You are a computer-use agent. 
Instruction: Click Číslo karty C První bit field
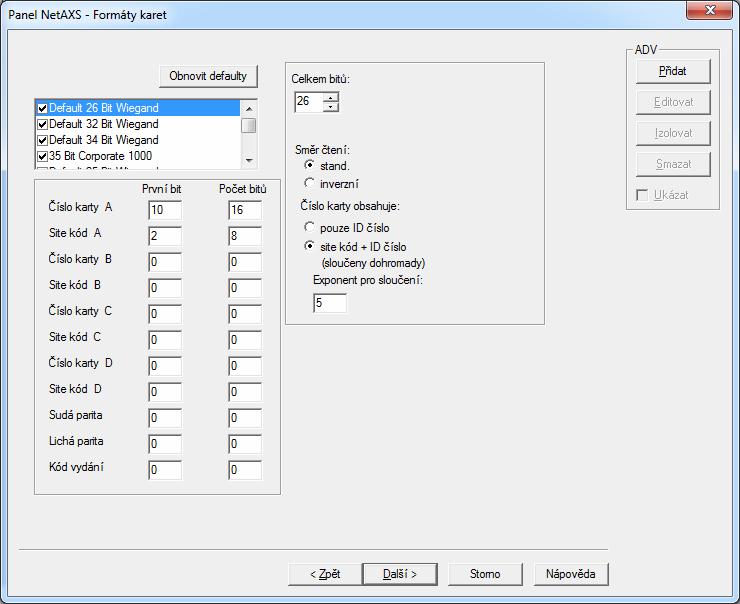[x=165, y=314]
